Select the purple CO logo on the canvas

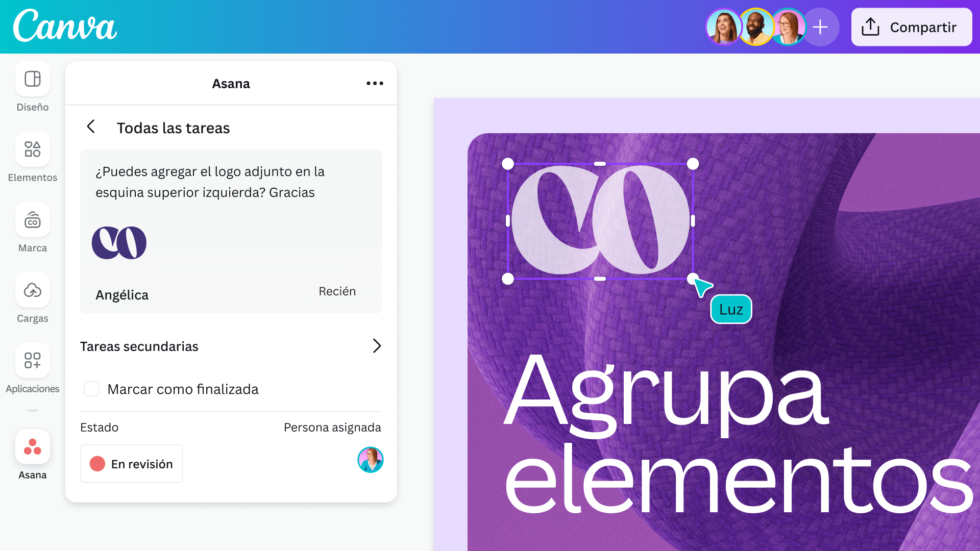(600, 220)
